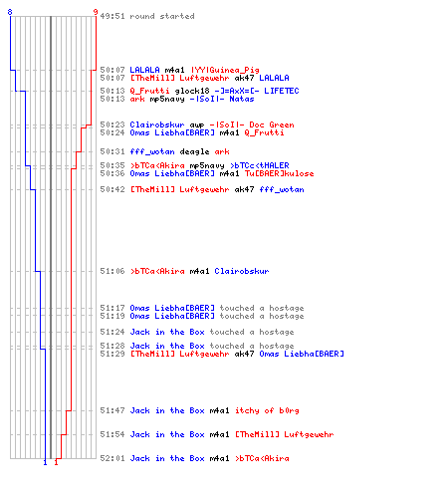
Task: Select itchy of b0rg victim name
Action: coord(267,410)
